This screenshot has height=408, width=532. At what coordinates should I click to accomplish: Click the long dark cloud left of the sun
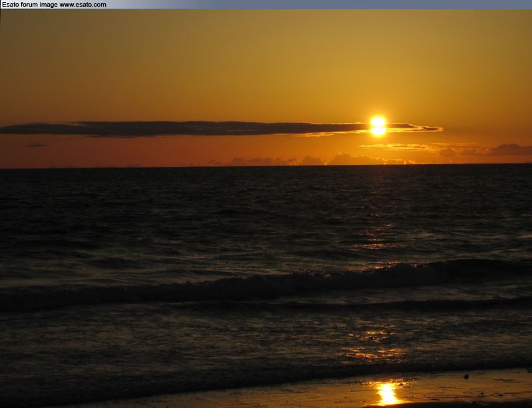[186, 128]
